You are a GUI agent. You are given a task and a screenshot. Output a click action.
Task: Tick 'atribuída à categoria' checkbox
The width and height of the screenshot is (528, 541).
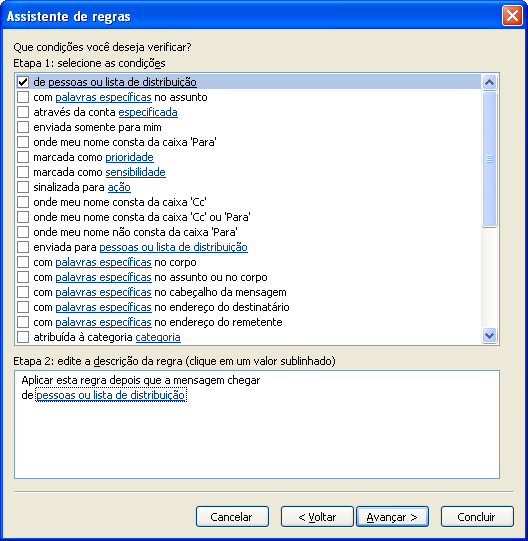tap(23, 337)
